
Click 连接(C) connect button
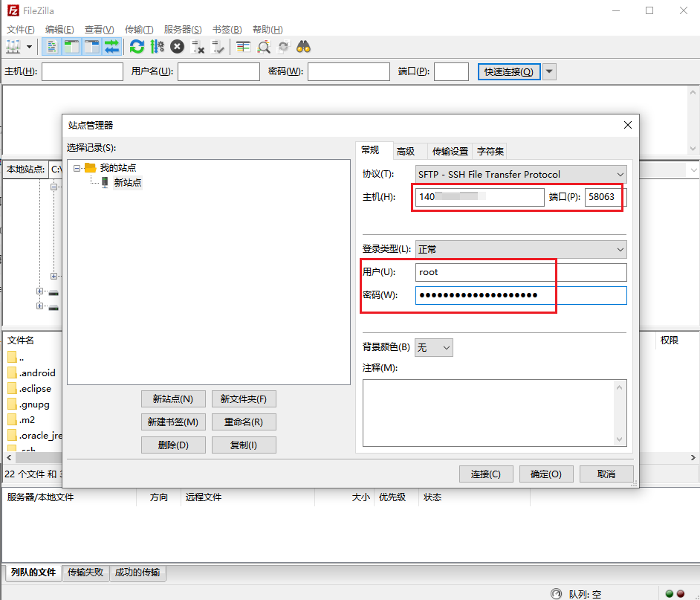point(486,474)
